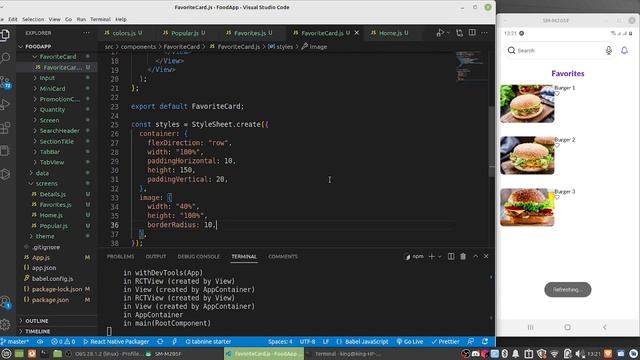Open terminal launch profile dropdown arrow
This screenshot has height=360, width=640.
440,256
